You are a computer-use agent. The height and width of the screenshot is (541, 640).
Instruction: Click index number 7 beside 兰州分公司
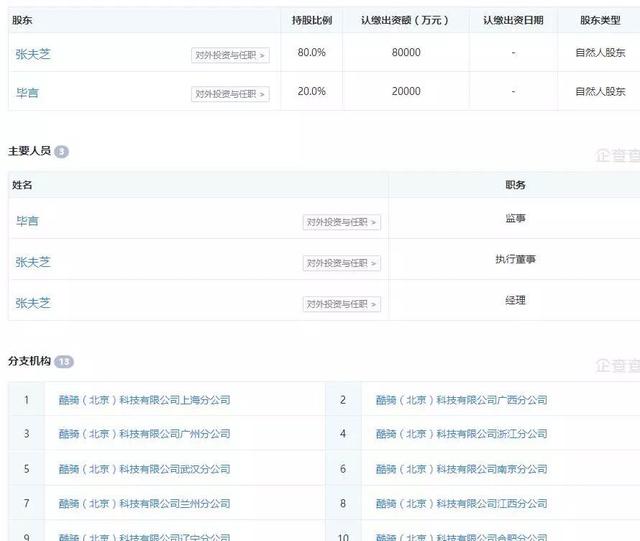click(27, 503)
